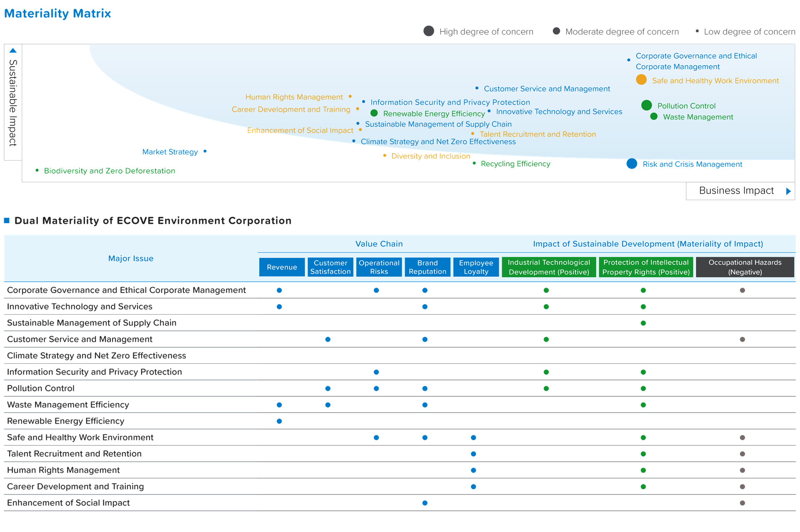Click Employee Loyalty dot in Safe and Healthy Work row
Viewport: 800px width, 532px height.
click(x=473, y=438)
